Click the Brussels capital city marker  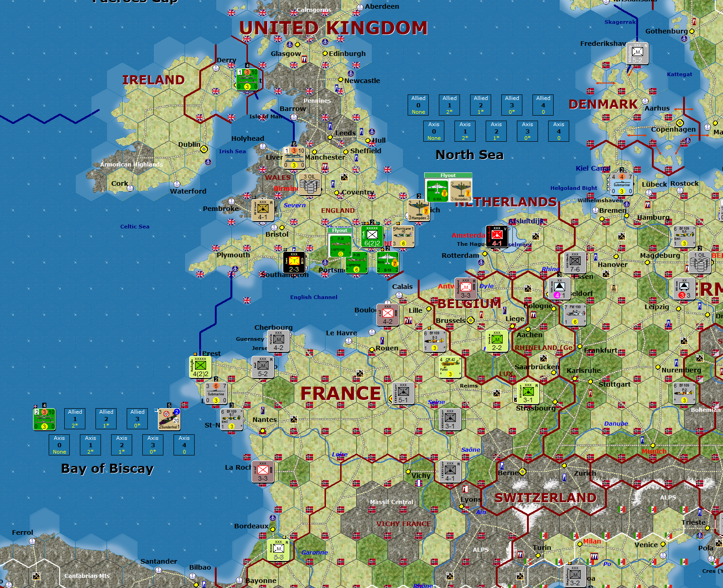[x=470, y=320]
